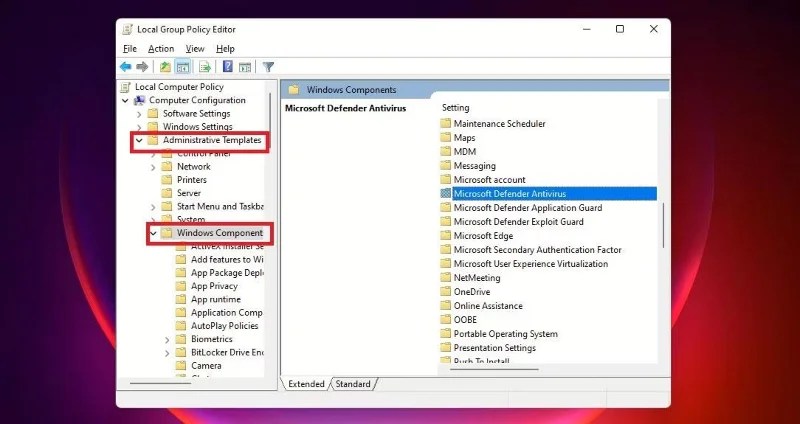The height and width of the screenshot is (424, 800).
Task: Click the Filter funnel toolbar icon
Action: (268, 67)
